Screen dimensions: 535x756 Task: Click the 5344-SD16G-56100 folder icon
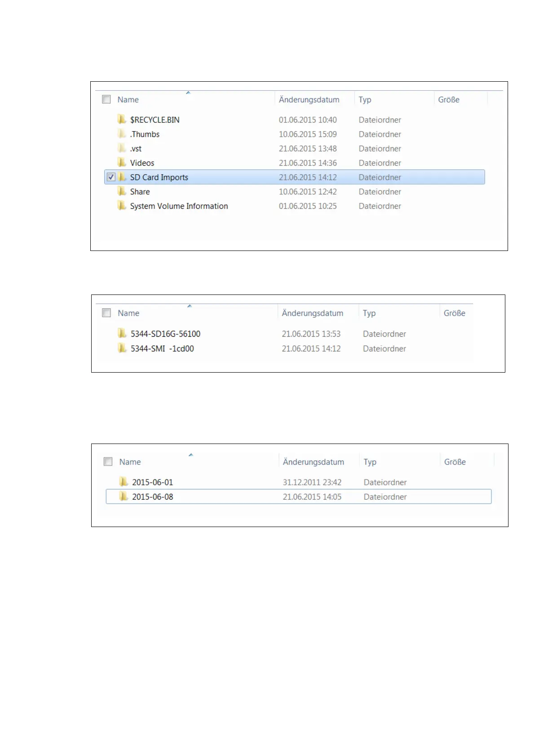coord(122,334)
